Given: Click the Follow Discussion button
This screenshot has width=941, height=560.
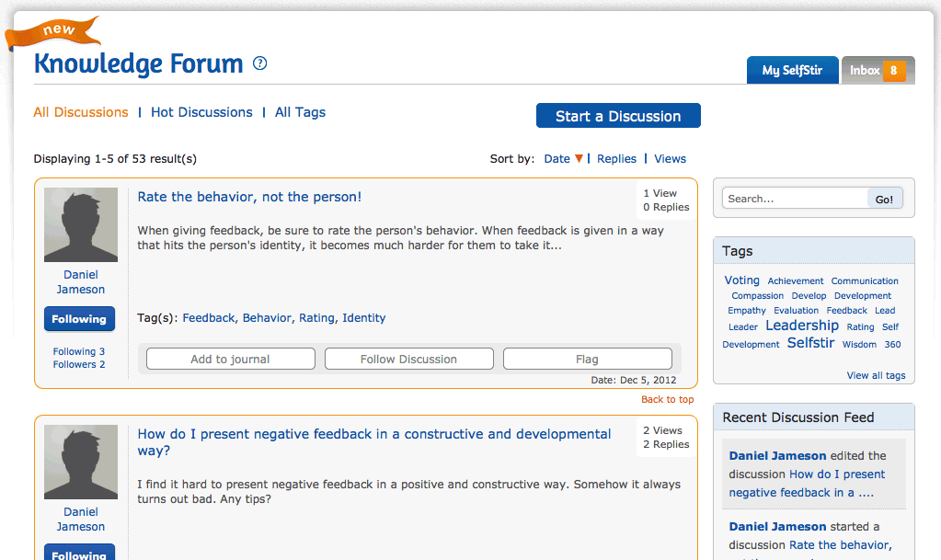Looking at the screenshot, I should tap(408, 359).
